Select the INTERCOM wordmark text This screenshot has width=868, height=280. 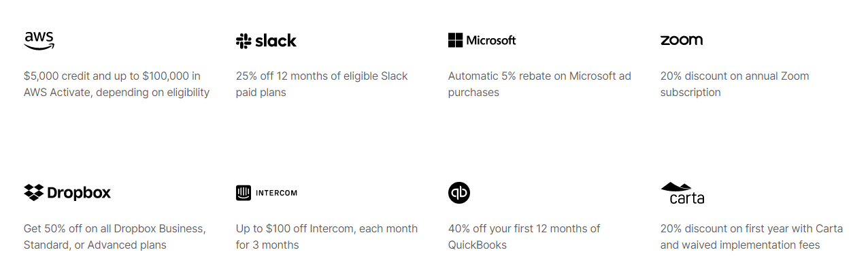276,193
